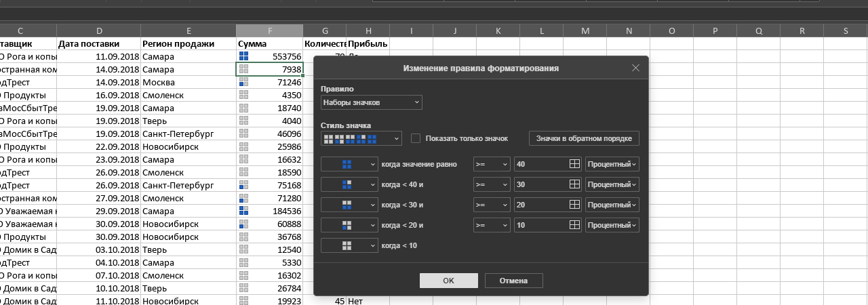Open the >= operator dropdown for value 40
The height and width of the screenshot is (305, 868).
point(491,164)
